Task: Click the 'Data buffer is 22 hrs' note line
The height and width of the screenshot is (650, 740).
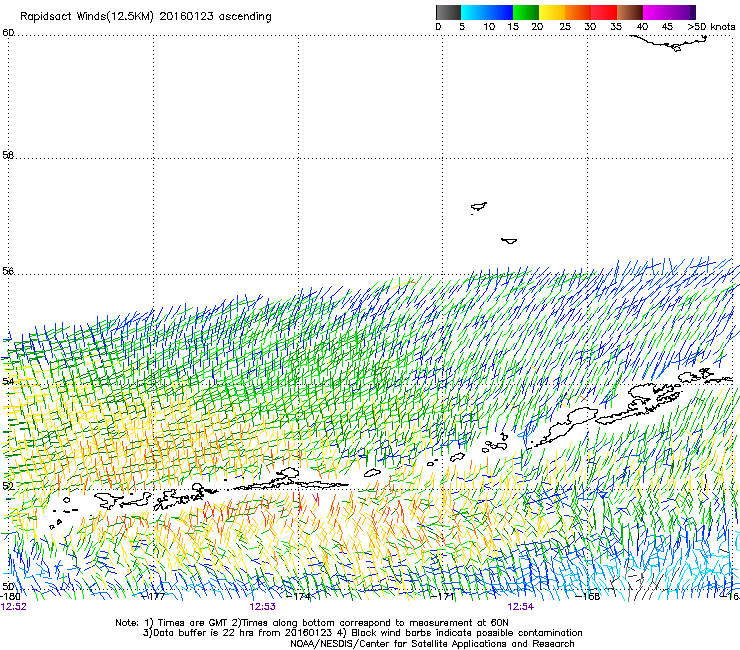Action: [x=362, y=633]
